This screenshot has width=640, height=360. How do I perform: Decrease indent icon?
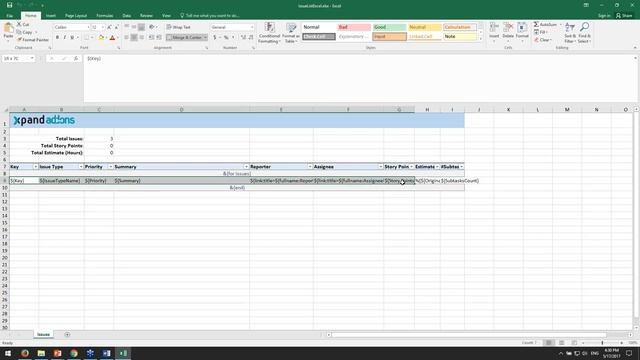pos(151,38)
